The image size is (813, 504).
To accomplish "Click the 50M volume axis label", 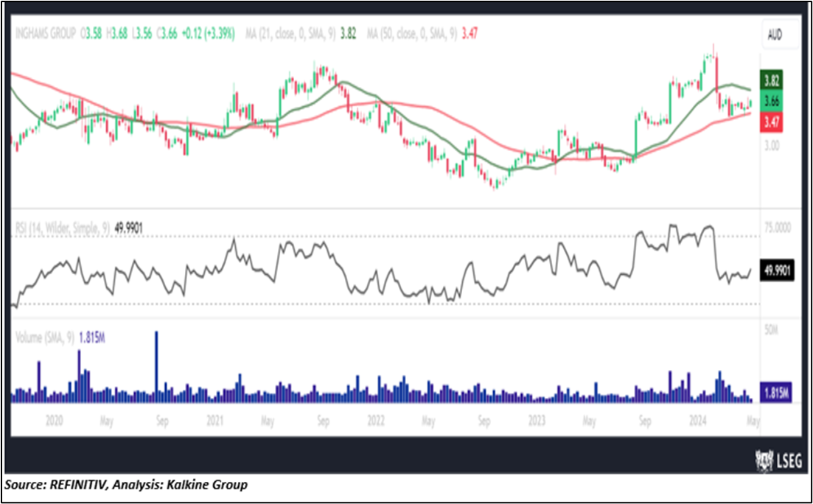I will [x=772, y=330].
